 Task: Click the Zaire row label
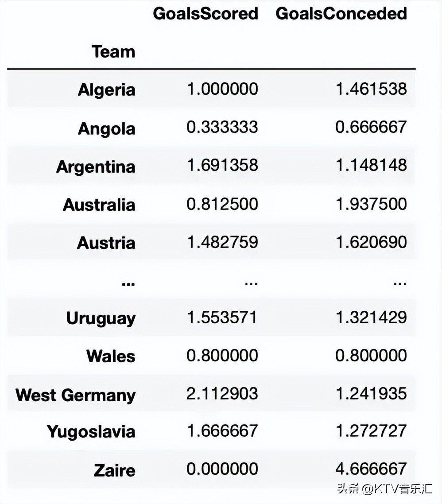[x=114, y=470]
